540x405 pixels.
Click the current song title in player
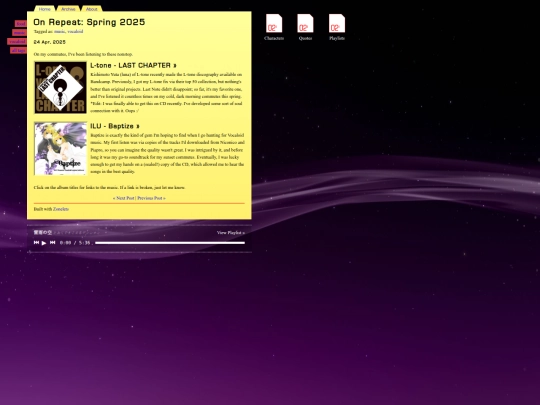point(43,232)
